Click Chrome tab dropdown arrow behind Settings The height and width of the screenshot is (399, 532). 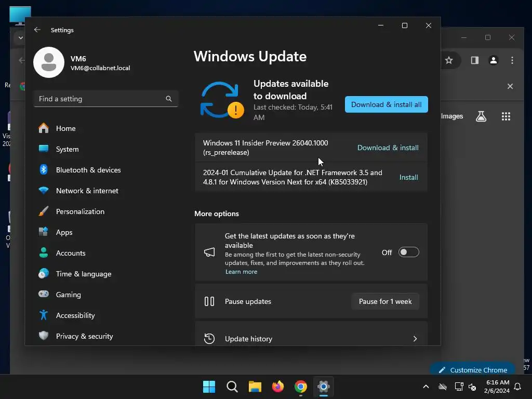20,37
